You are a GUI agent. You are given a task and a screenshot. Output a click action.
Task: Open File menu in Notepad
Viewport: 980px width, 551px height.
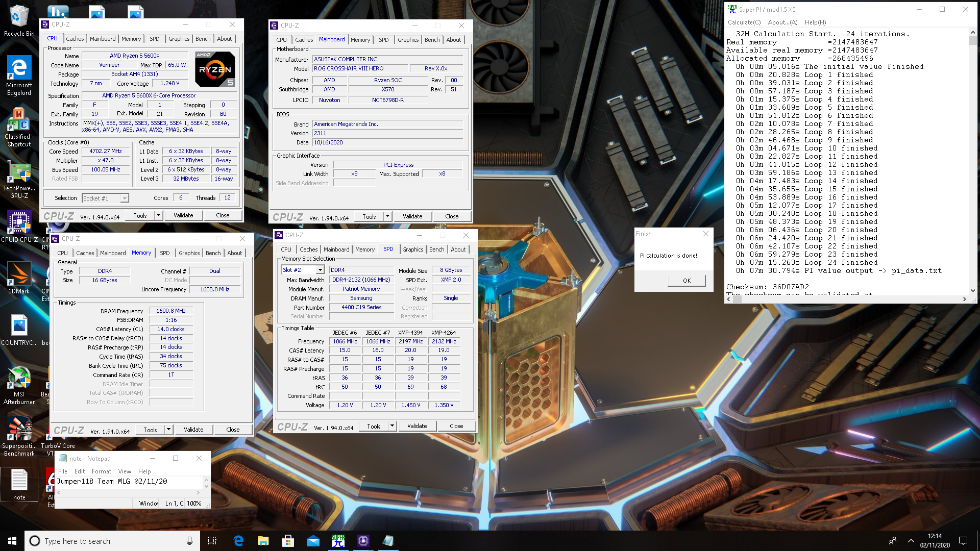[63, 471]
